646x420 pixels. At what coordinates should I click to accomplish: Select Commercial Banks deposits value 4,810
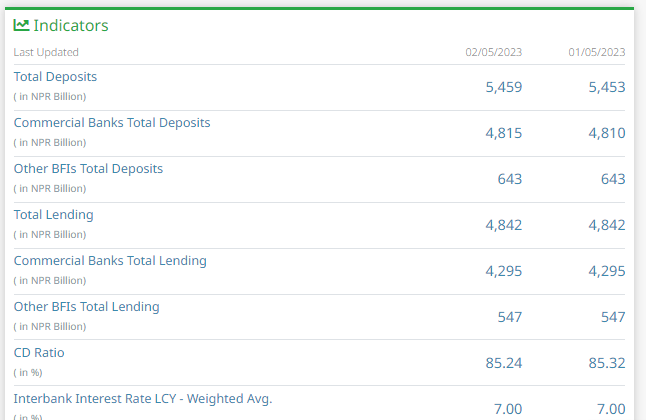tap(606, 133)
